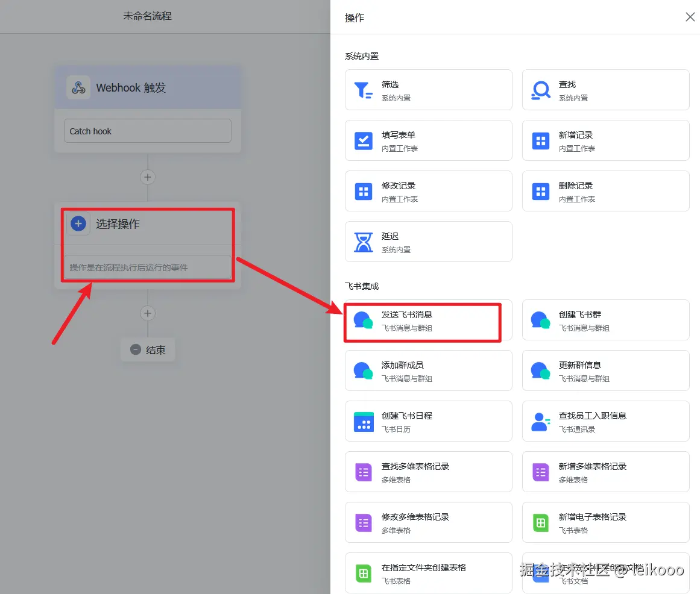This screenshot has height=594, width=700.
Task: Click 修改多维表格记录 action title
Action: coord(415,517)
